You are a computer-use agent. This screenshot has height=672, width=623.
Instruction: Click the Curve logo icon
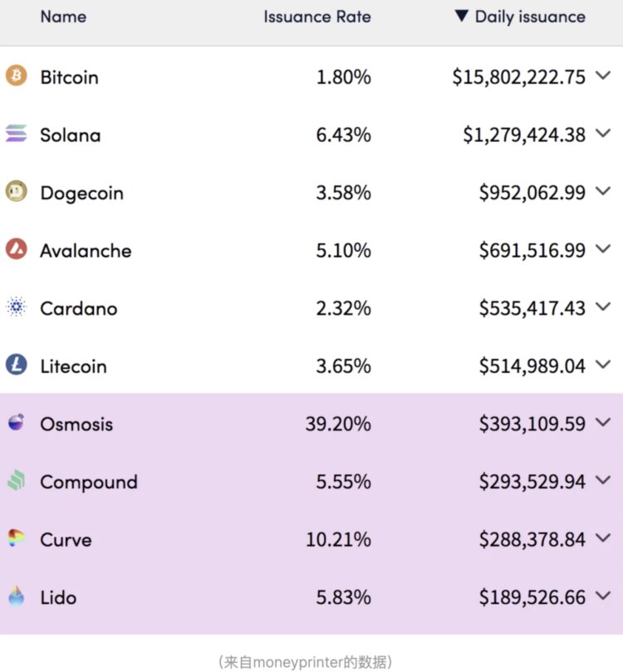click(17, 538)
